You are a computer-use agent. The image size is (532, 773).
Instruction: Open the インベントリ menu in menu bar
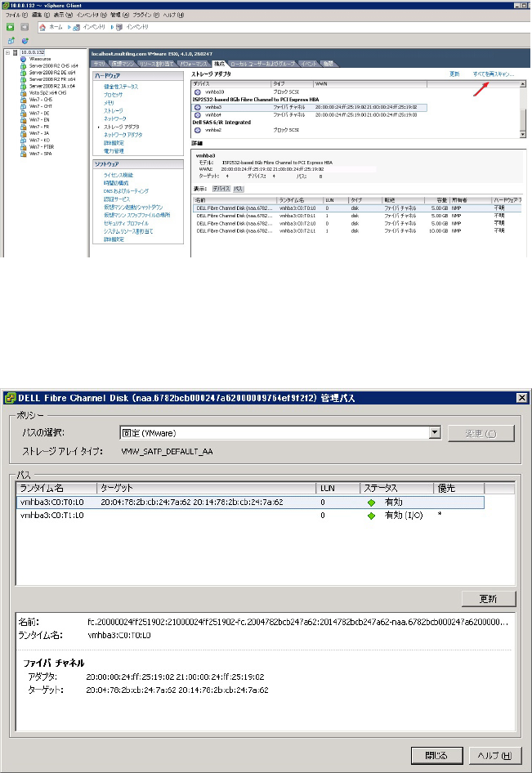pyautogui.click(x=92, y=16)
